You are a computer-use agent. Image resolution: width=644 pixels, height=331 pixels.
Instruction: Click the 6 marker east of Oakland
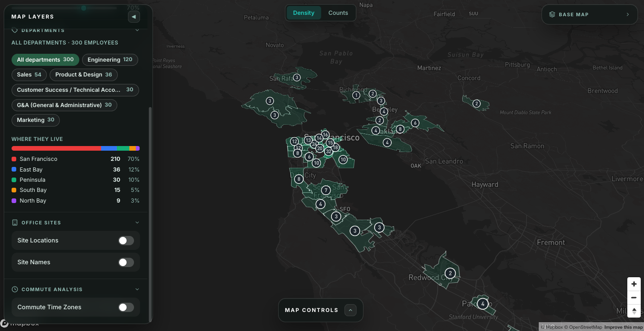coord(415,123)
